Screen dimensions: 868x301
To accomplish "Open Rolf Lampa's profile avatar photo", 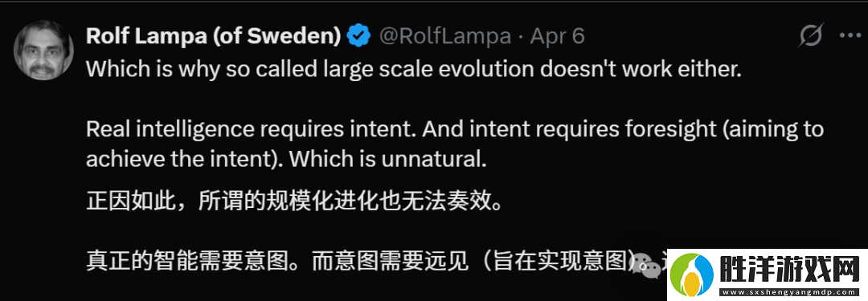I will pos(43,49).
